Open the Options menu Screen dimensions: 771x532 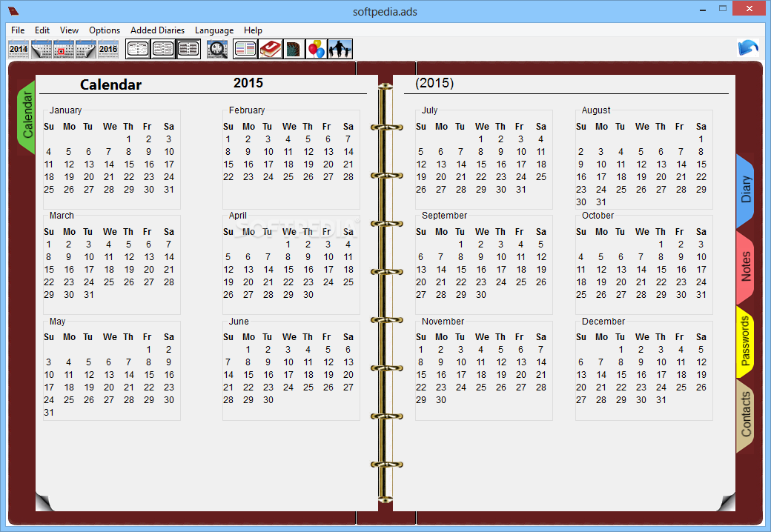pyautogui.click(x=105, y=30)
